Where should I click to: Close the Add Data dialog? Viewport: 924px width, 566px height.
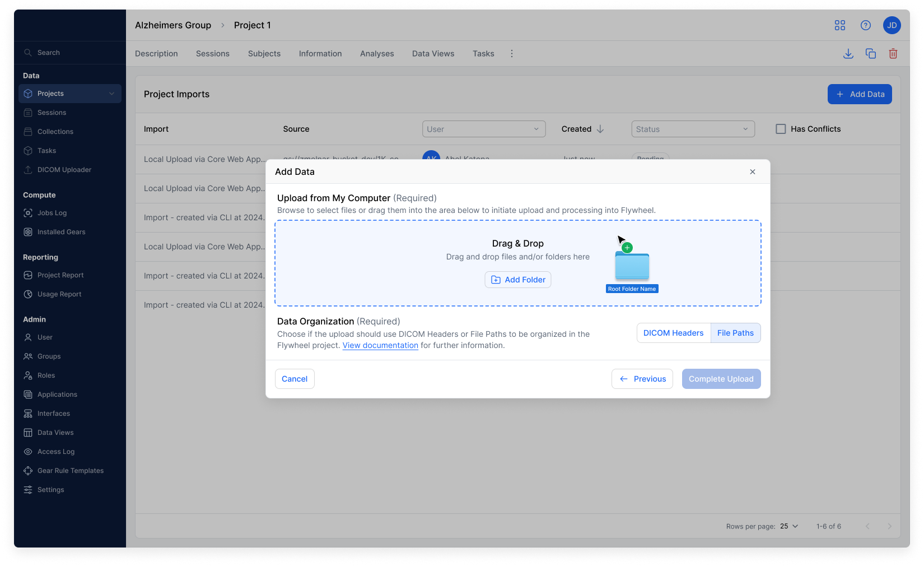753,172
